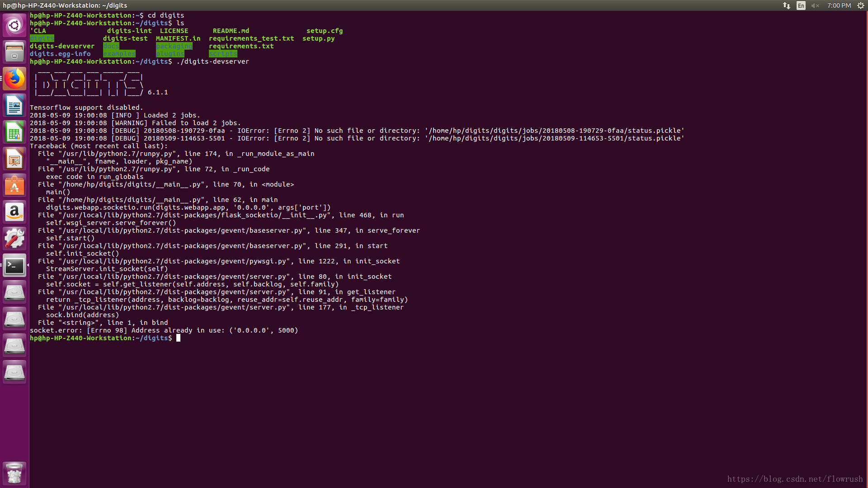This screenshot has width=868, height=488.
Task: Click the ./digits-devserver command text
Action: tap(212, 61)
